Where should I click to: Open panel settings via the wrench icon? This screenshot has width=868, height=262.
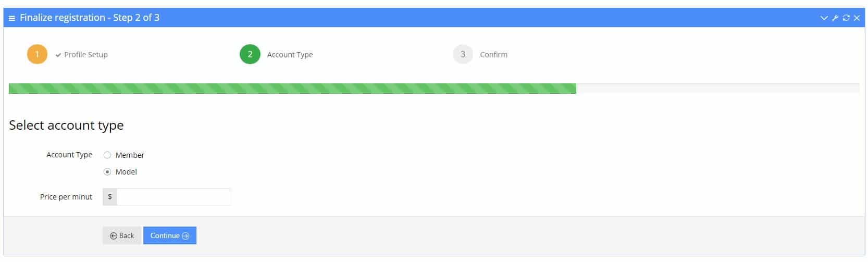pos(835,18)
